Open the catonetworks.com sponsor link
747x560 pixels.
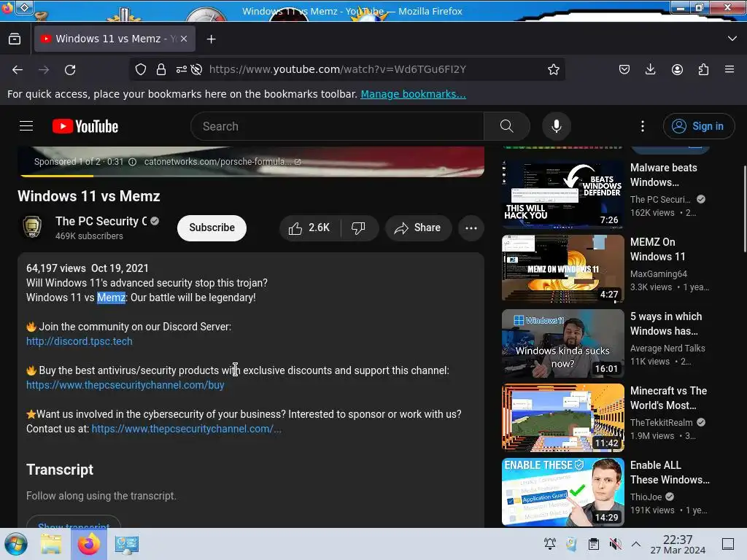point(222,162)
